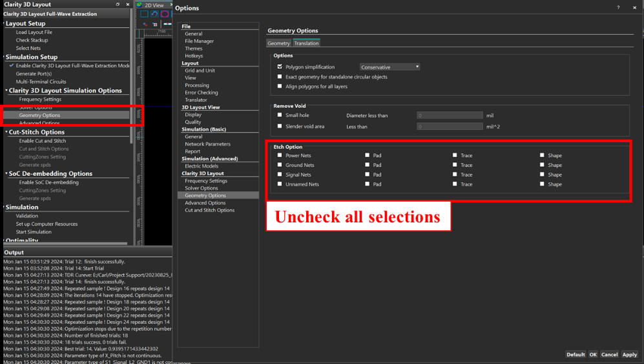Switch to the Geometry tab
This screenshot has width=644, height=364.
tap(279, 43)
